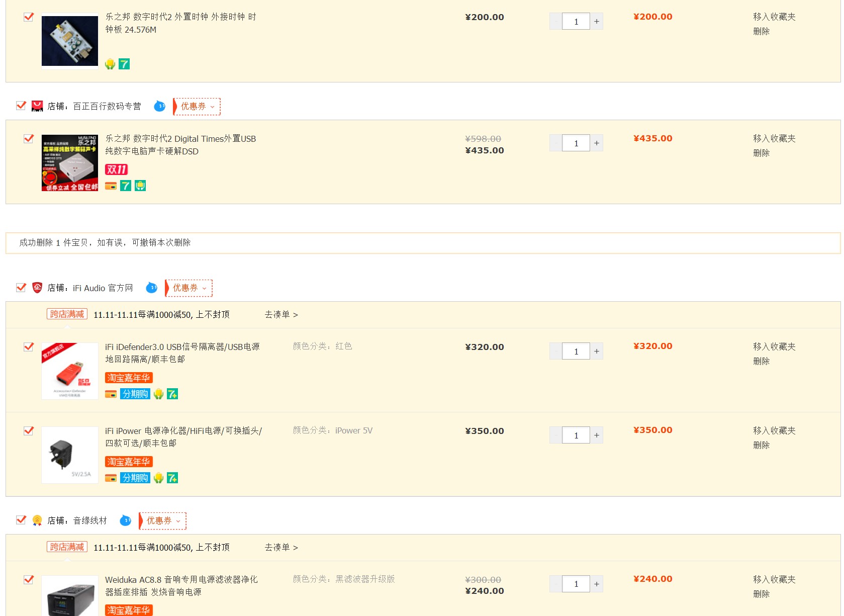Click 去凑单 in the iFi Audio section
Image resolution: width=844 pixels, height=616 pixels.
282,315
